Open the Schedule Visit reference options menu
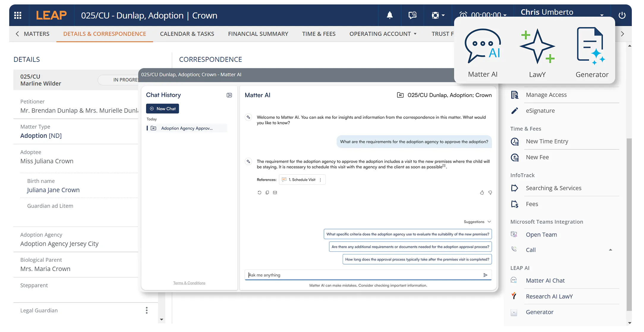Screen dimensions: 644x332 pos(320,180)
